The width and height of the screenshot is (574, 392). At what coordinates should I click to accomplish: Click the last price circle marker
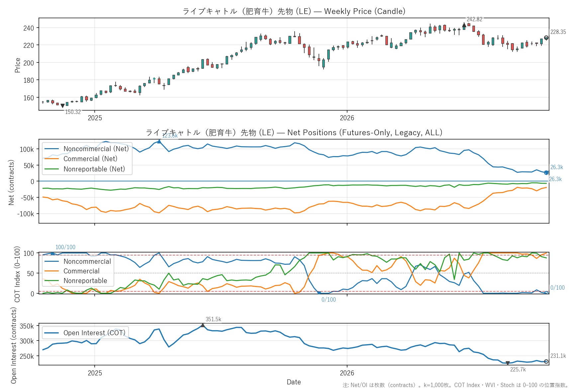(x=546, y=38)
